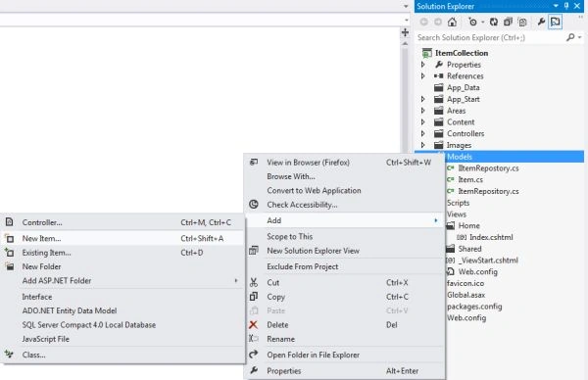Choose Class... in Add submenu

pos(122,355)
